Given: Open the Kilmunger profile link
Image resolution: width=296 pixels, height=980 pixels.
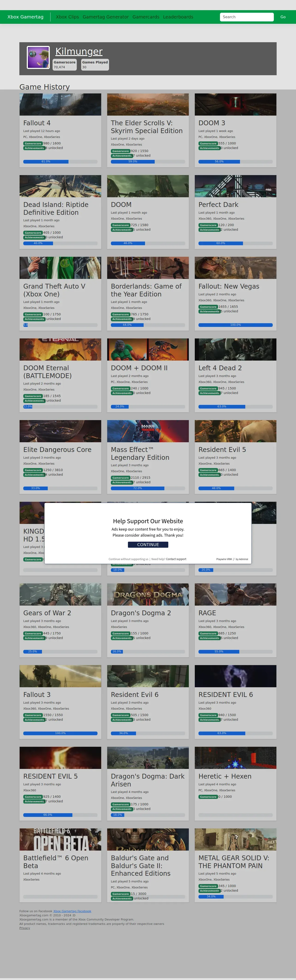Looking at the screenshot, I should (79, 51).
